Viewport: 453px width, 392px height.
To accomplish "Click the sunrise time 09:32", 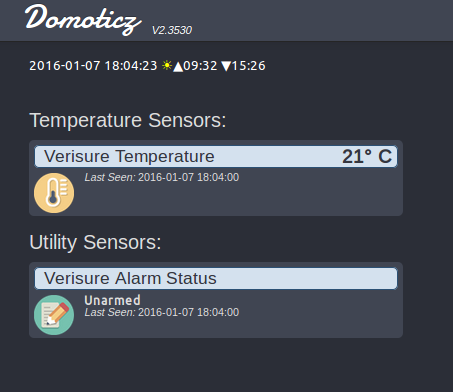I will pos(200,66).
